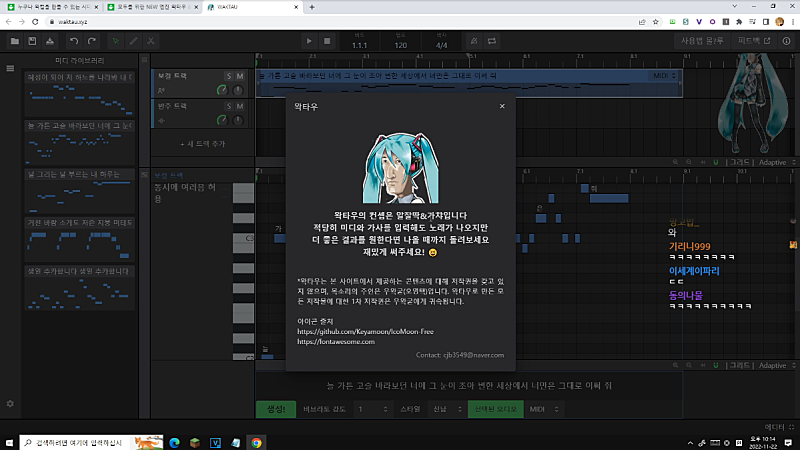Click the + 새 트랙 추가 button

click(x=203, y=144)
